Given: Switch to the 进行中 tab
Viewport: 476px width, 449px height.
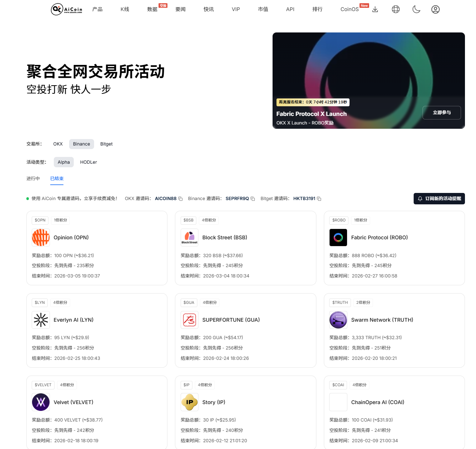Looking at the screenshot, I should coord(33,178).
